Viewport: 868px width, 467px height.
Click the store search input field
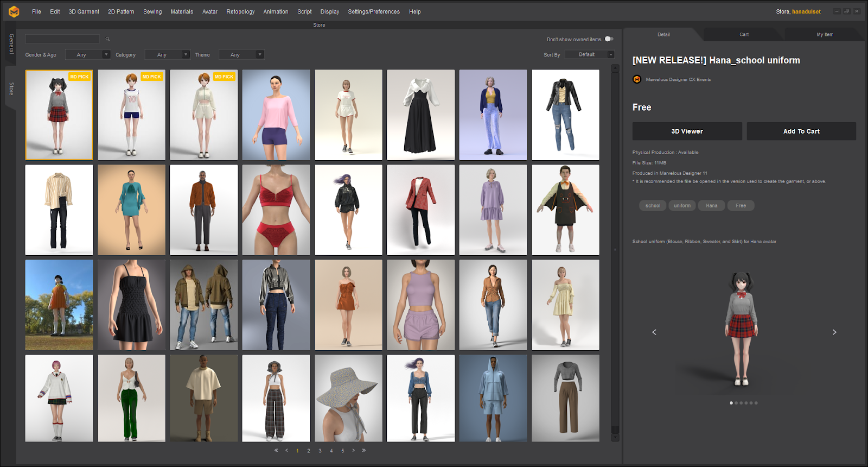[x=62, y=39]
